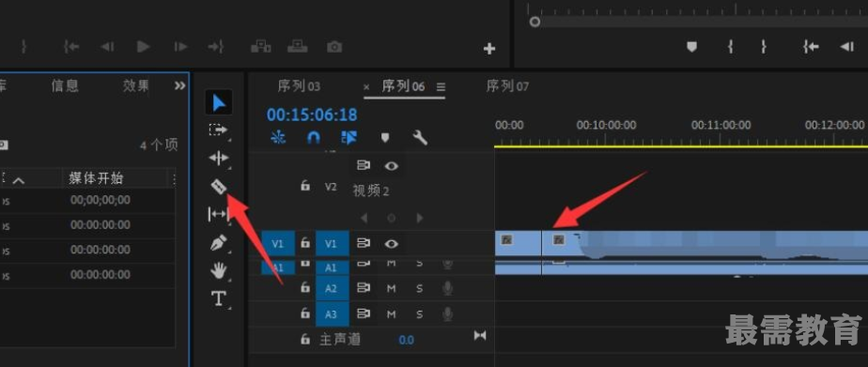
Task: Pick the Razor tool
Action: pos(219,187)
